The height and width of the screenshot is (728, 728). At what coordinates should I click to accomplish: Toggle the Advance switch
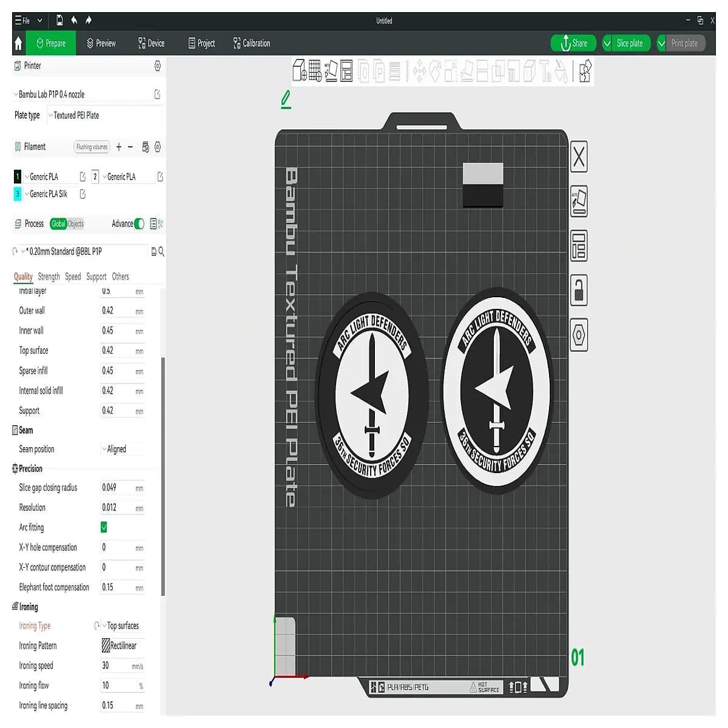(139, 224)
